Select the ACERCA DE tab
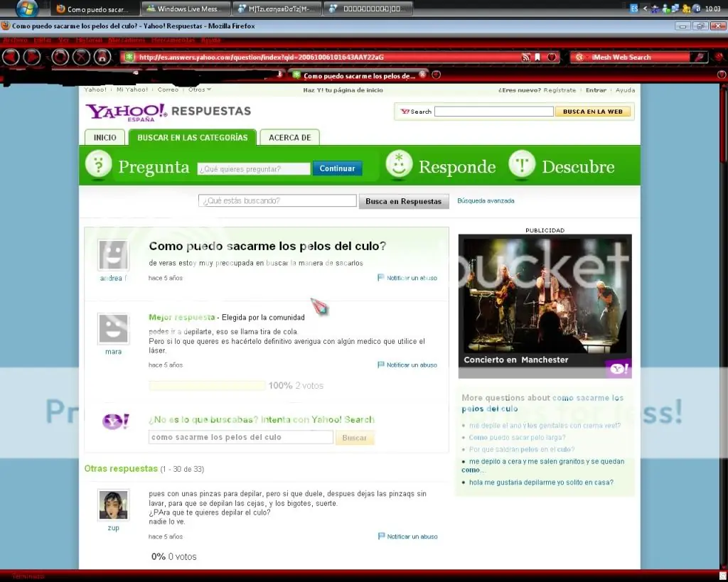728x582 pixels. pyautogui.click(x=290, y=137)
